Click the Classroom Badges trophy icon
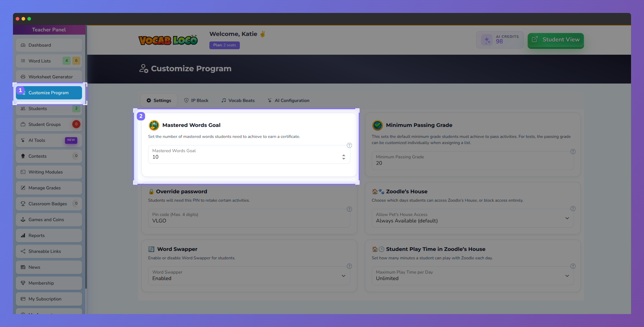 [x=23, y=204]
